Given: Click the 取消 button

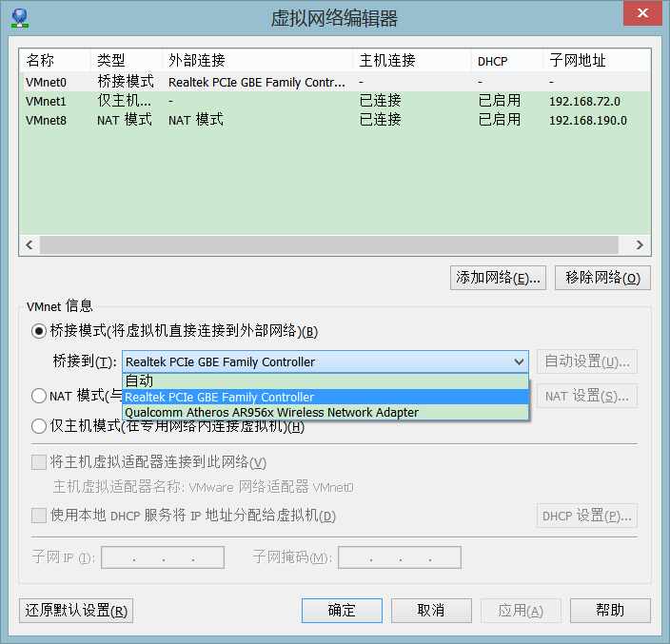Looking at the screenshot, I should coord(431,611).
